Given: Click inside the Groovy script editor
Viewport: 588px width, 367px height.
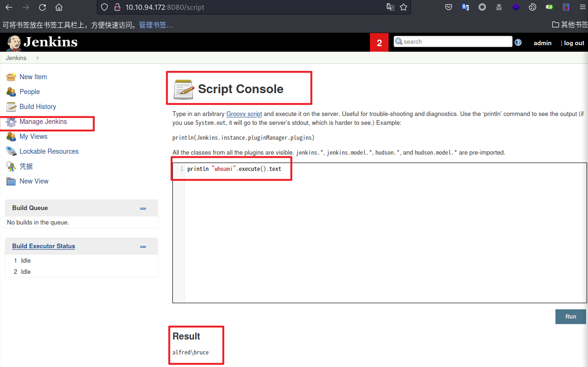Looking at the screenshot, I should tap(380, 233).
